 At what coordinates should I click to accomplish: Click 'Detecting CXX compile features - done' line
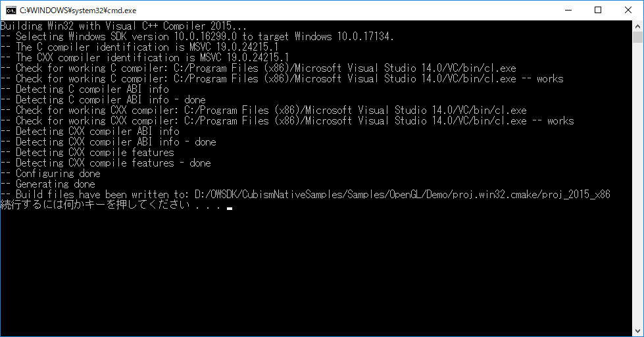click(105, 163)
